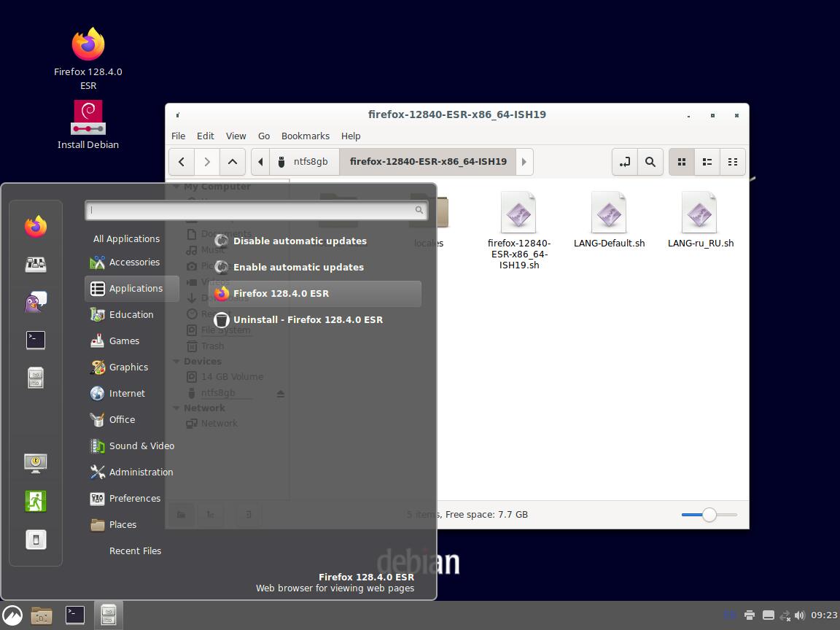Select the Games category
Screen dimensions: 840x630
[132, 341]
